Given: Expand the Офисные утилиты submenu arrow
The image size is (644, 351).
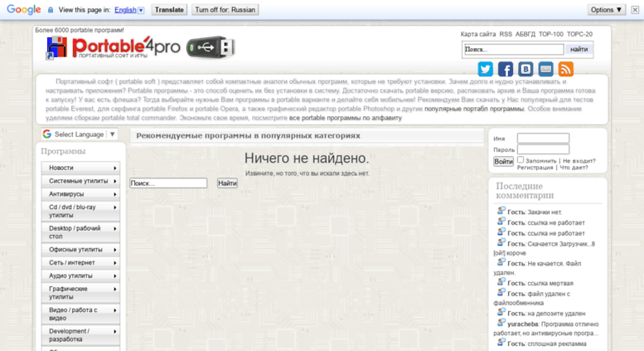Looking at the screenshot, I should [115, 250].
